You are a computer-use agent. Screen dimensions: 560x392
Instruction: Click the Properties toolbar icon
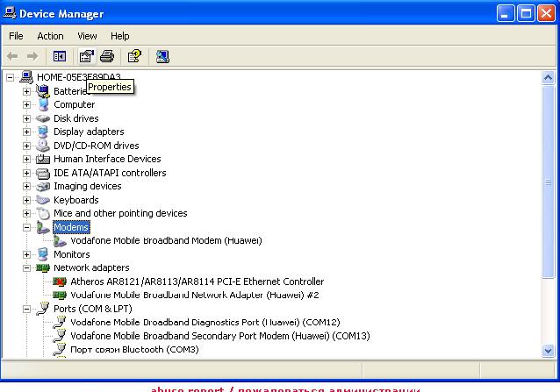point(86,56)
